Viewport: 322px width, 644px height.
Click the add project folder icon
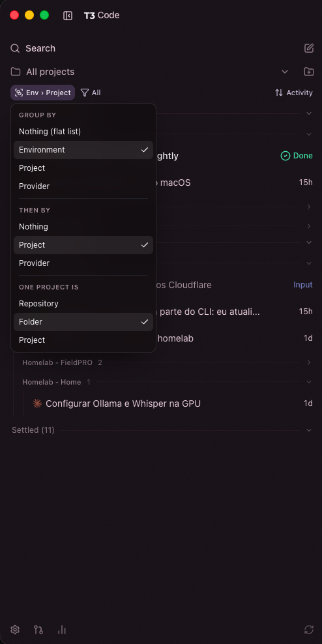coord(309,72)
